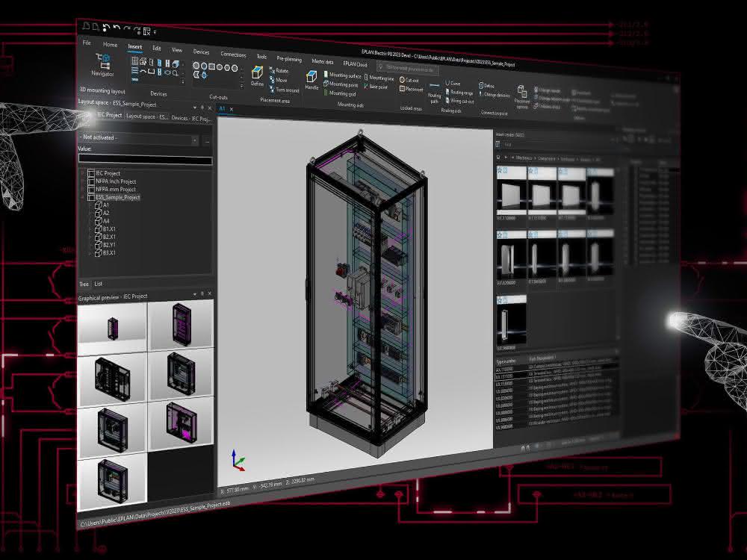This screenshot has height=560, width=747.
Task: Insert a Mounting point
Action: 341,84
